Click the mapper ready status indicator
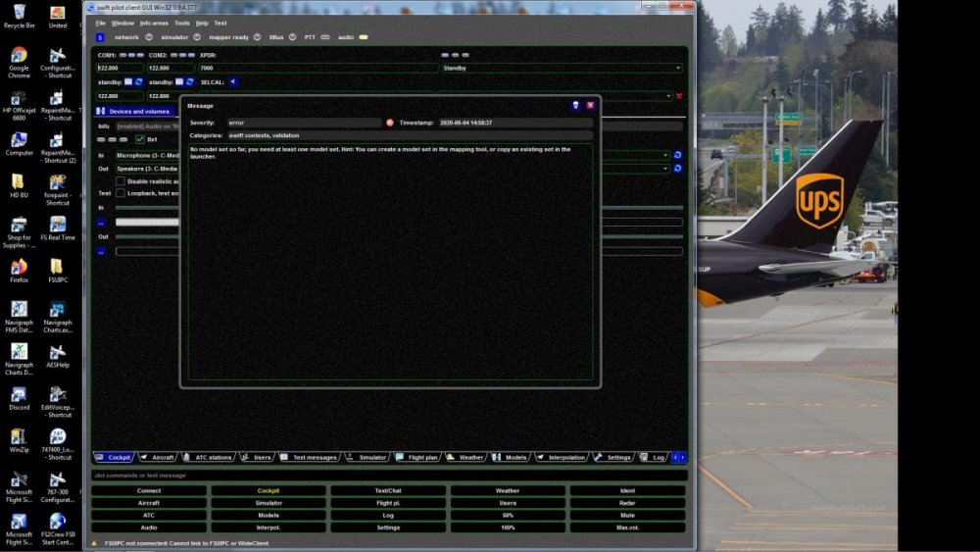This screenshot has width=980, height=552. tap(257, 37)
